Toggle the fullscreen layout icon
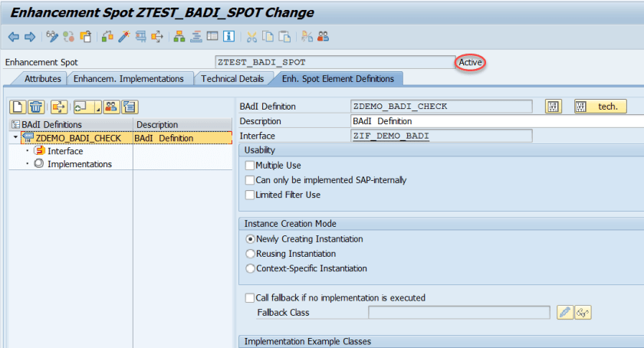 click(x=212, y=37)
